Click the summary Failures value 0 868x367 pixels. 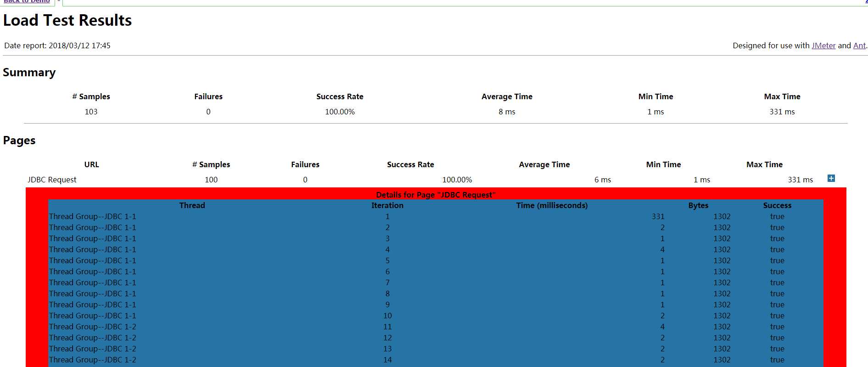pyautogui.click(x=208, y=112)
